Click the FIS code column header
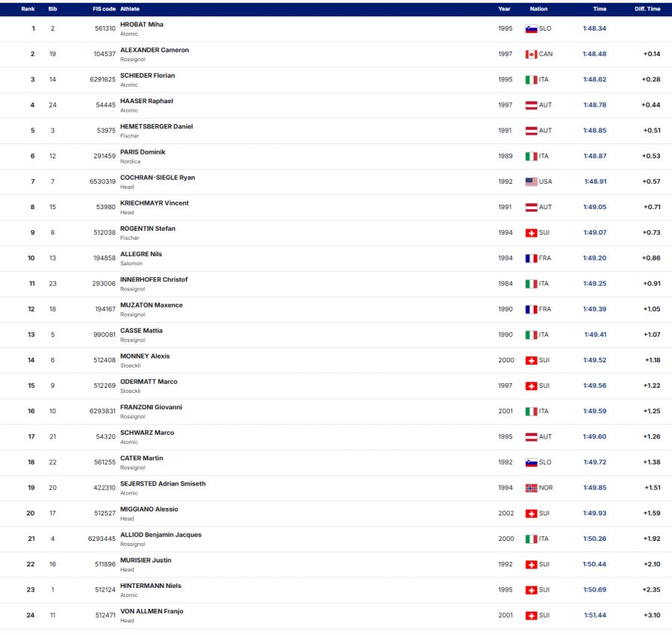Viewport: 672px width, 635px height. click(x=104, y=9)
